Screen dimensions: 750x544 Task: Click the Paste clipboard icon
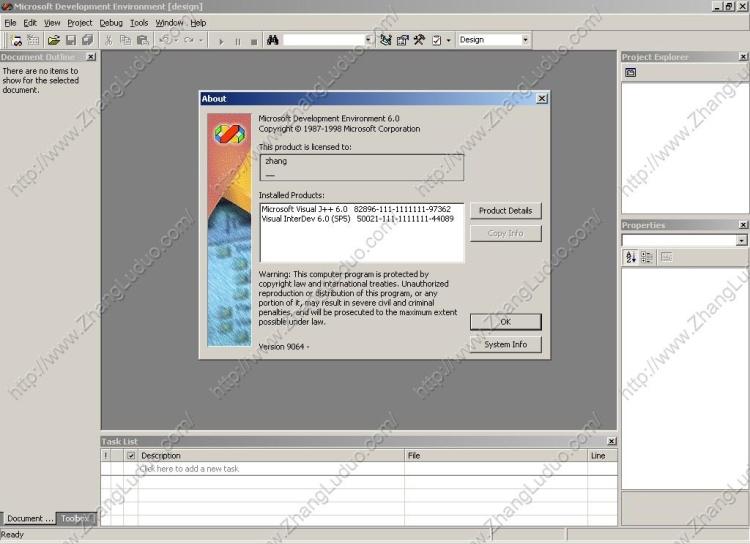(143, 40)
